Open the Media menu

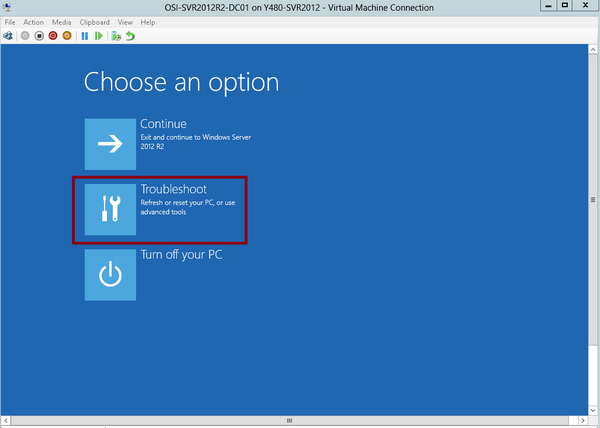click(x=61, y=21)
